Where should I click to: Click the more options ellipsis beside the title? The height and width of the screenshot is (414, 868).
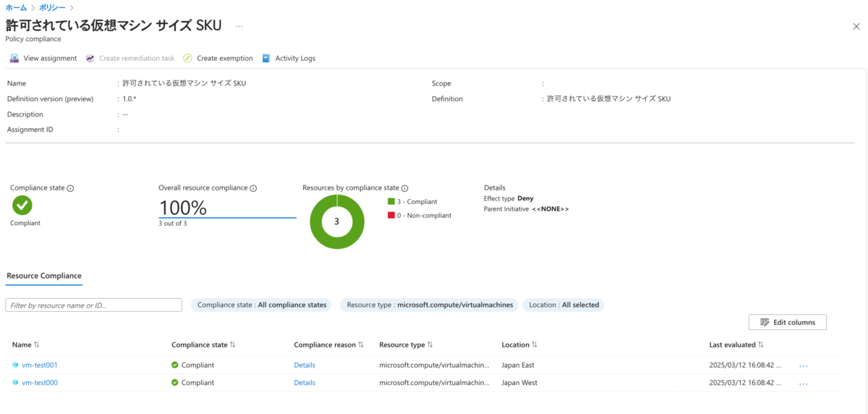pos(239,26)
